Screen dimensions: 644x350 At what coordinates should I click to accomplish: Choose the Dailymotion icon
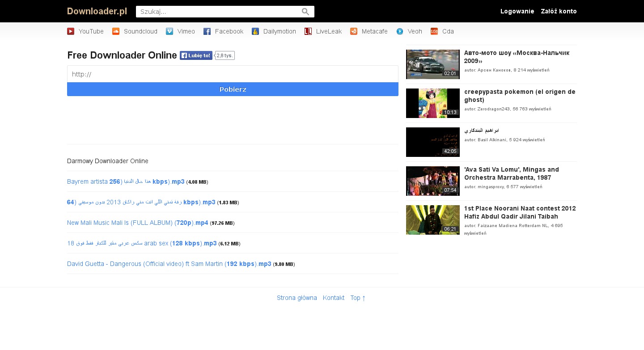pos(255,31)
